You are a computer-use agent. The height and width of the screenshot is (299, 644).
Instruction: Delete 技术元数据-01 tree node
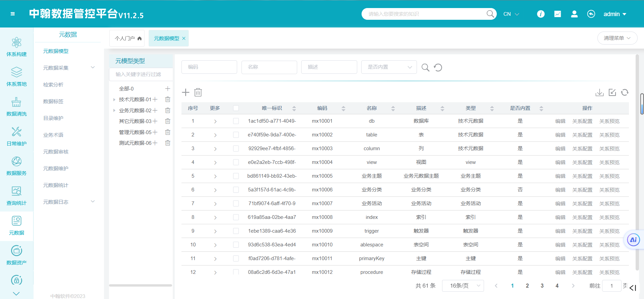(168, 99)
